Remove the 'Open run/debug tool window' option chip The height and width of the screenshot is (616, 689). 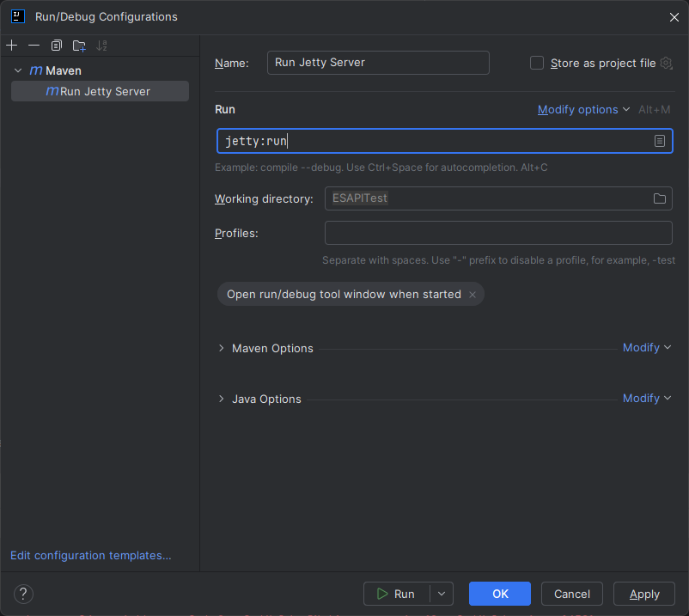click(x=473, y=295)
